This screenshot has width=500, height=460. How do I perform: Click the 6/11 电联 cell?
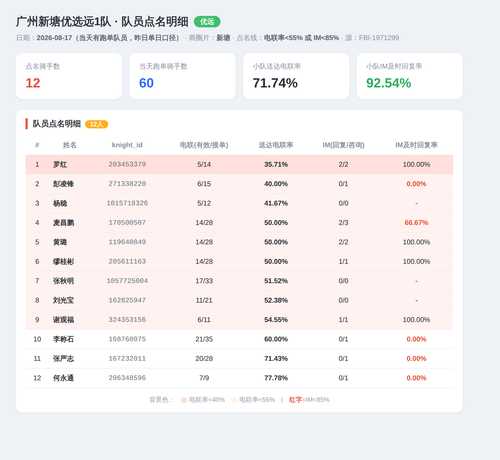pos(204,320)
